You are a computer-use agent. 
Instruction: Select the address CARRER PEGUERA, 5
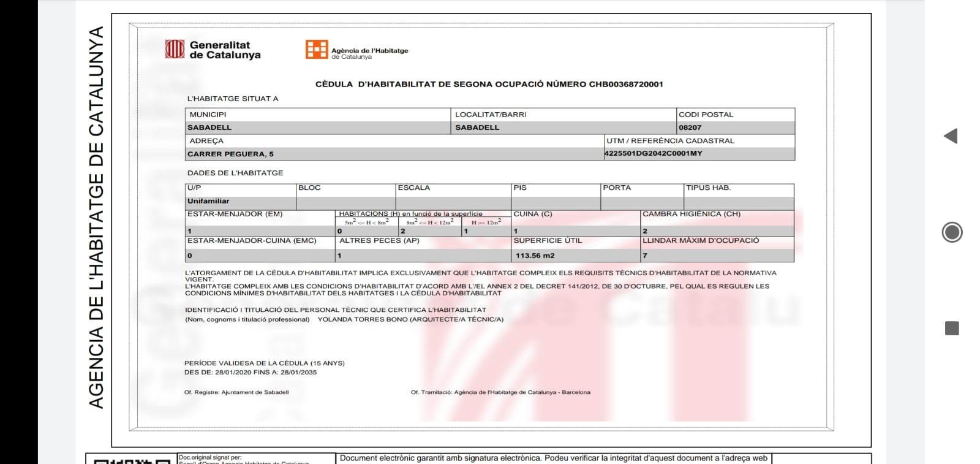(x=230, y=154)
